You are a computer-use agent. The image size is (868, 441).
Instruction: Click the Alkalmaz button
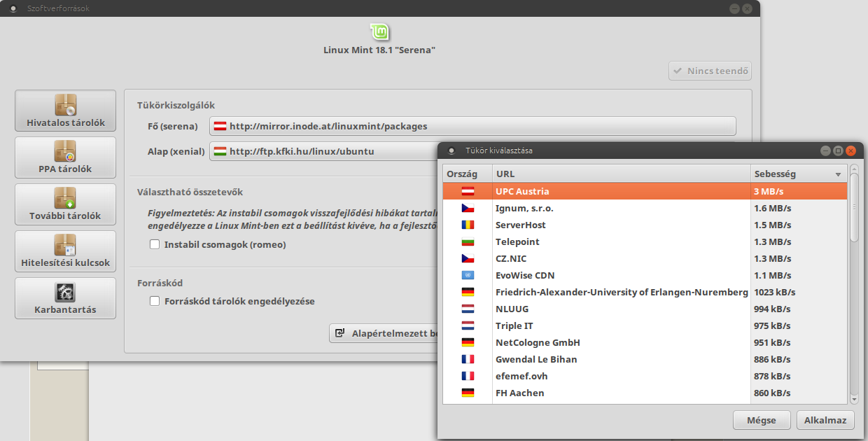tap(825, 420)
